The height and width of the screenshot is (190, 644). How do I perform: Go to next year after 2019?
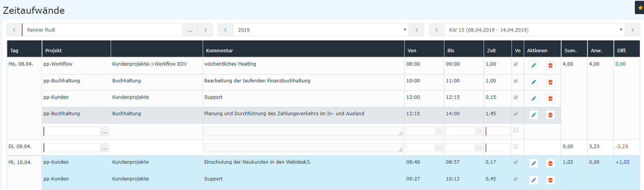tap(416, 30)
